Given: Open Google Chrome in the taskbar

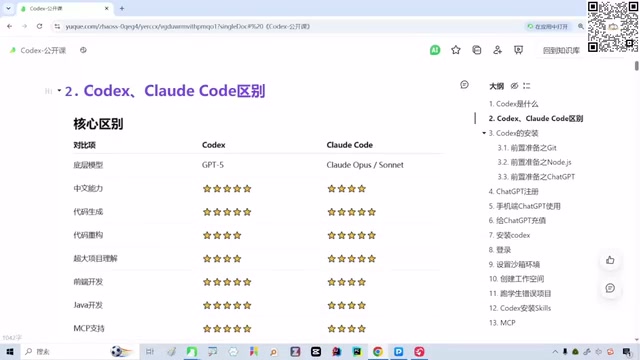Looking at the screenshot, I should 378,351.
